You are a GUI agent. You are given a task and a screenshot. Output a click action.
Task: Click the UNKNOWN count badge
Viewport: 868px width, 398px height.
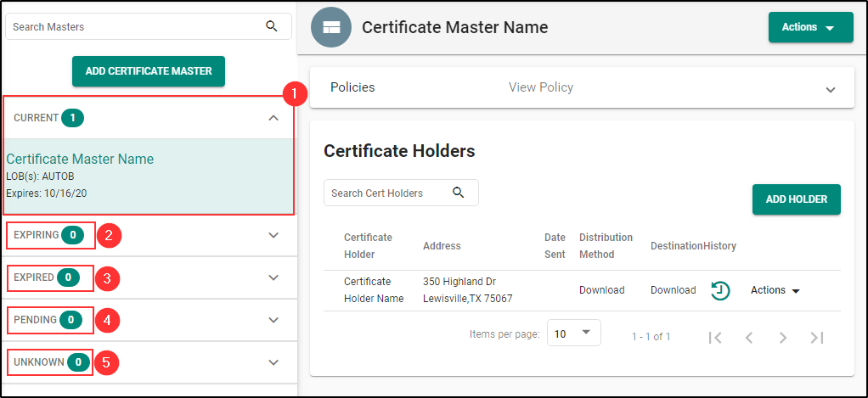click(79, 362)
